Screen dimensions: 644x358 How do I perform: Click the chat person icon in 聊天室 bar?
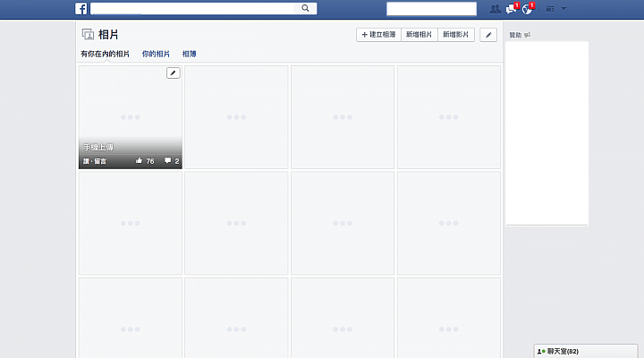(x=541, y=352)
